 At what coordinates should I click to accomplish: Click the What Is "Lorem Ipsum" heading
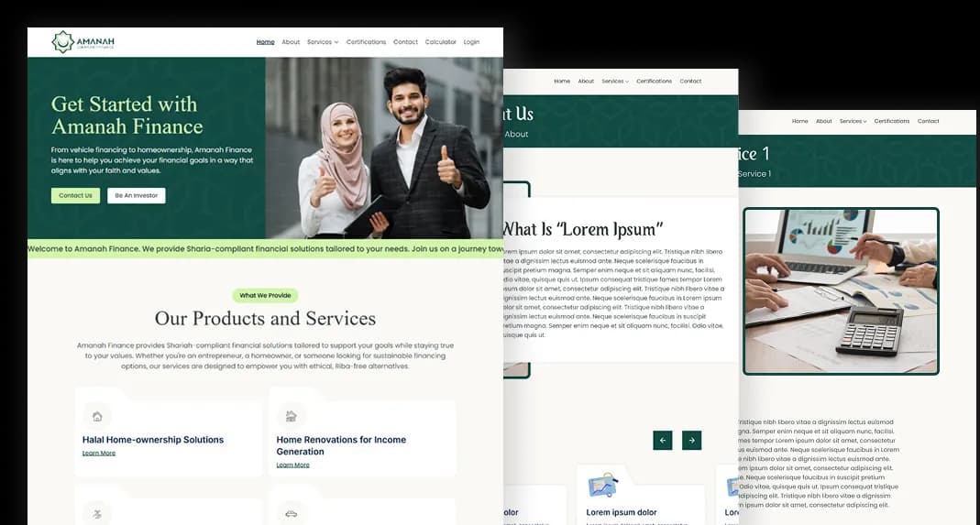click(583, 229)
